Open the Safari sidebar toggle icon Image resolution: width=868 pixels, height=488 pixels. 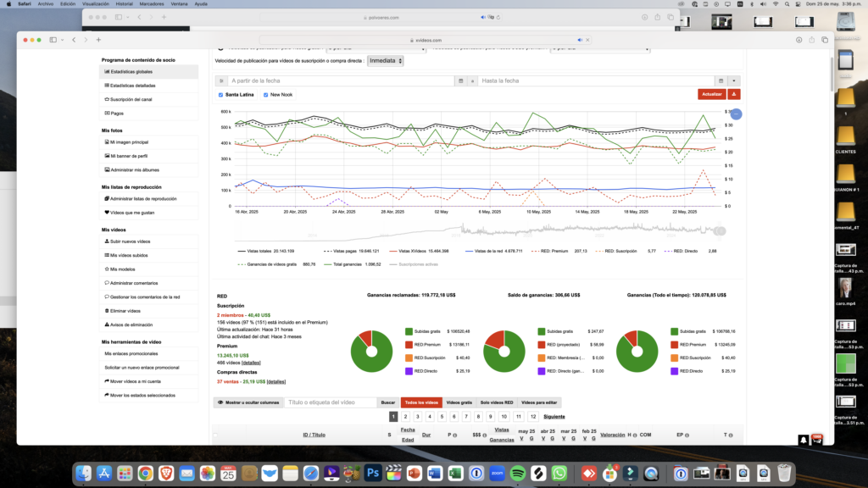[53, 40]
